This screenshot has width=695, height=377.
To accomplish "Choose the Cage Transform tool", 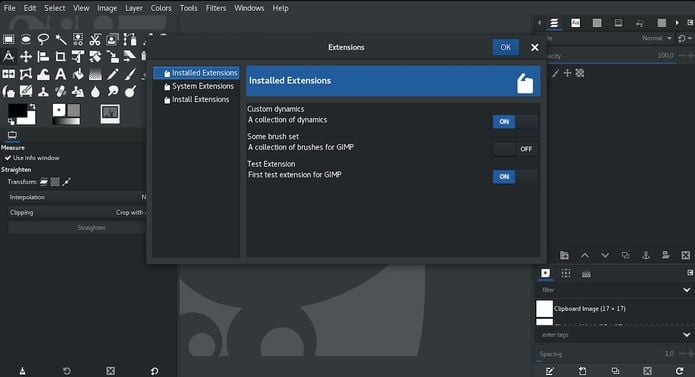I will pyautogui.click(x=26, y=74).
